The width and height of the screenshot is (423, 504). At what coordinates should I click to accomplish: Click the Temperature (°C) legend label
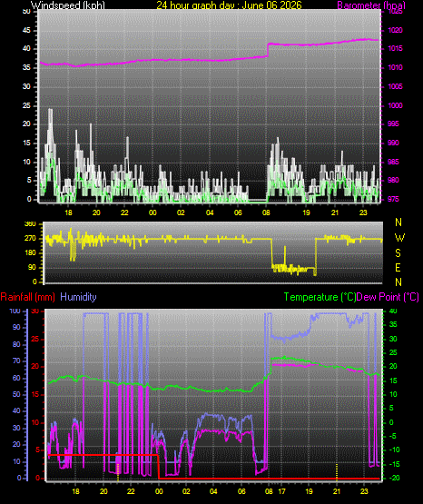click(320, 297)
